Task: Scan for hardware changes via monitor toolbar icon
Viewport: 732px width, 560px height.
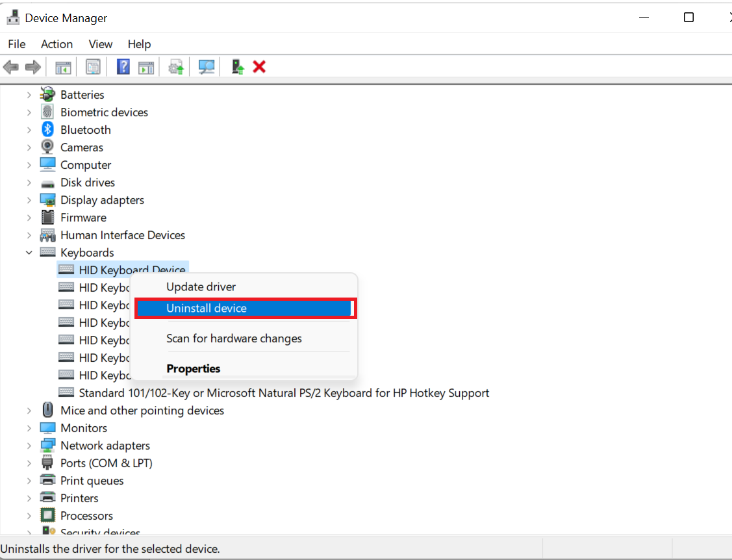Action: [207, 68]
